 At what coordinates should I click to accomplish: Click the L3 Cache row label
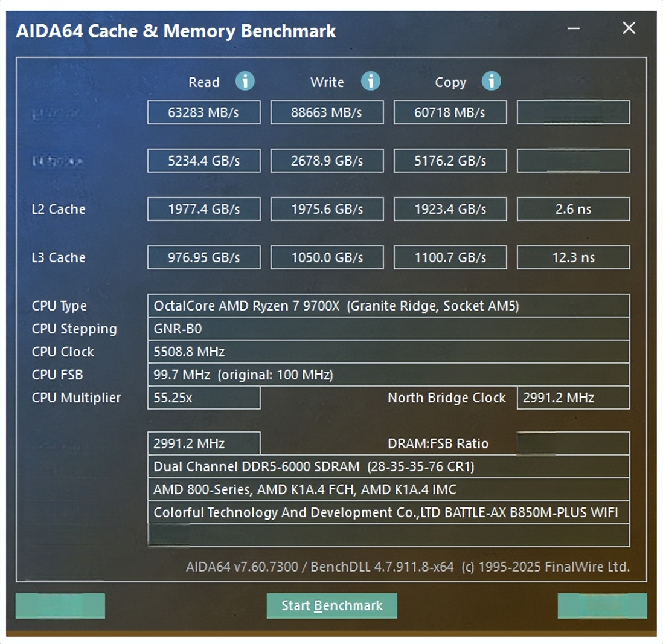(59, 257)
